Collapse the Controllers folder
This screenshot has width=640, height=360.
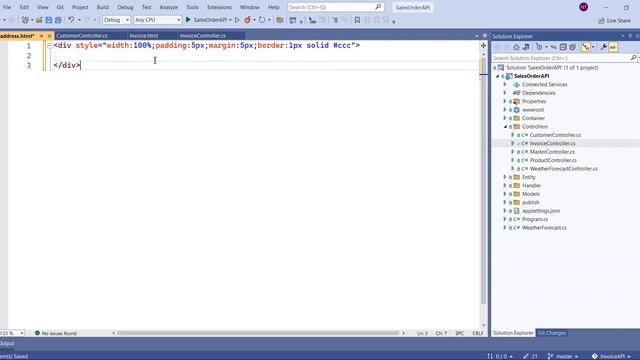click(505, 127)
